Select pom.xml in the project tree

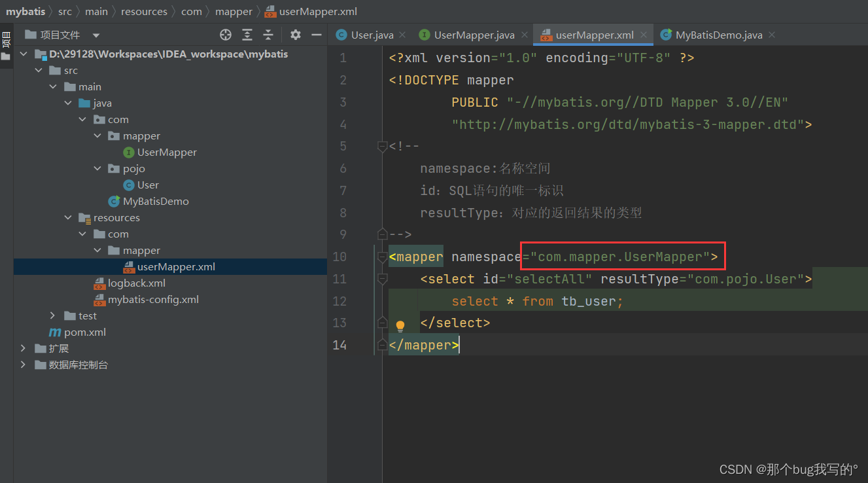(x=85, y=332)
